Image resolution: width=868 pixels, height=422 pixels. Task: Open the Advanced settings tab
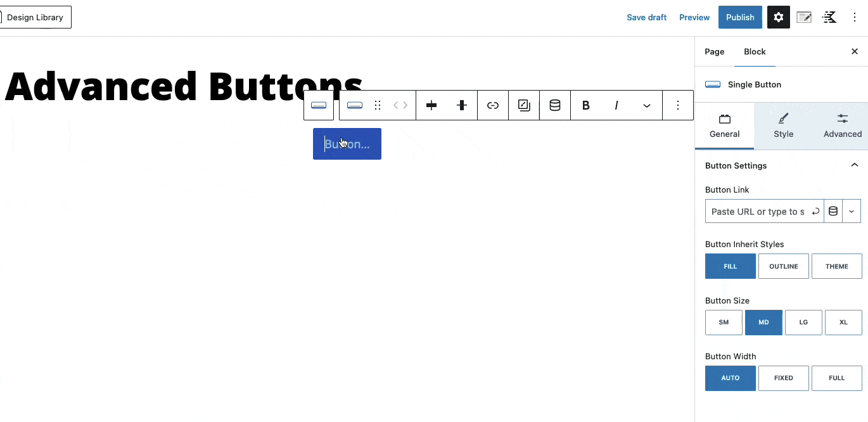coord(843,125)
